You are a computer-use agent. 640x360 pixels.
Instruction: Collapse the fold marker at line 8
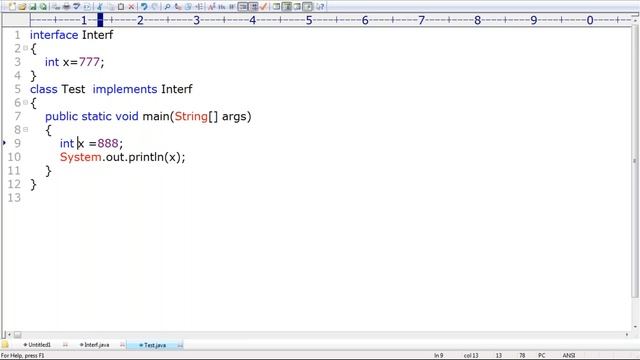(x=25, y=130)
